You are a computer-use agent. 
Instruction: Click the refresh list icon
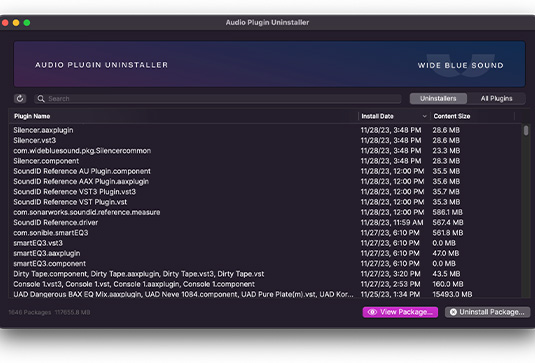click(20, 99)
